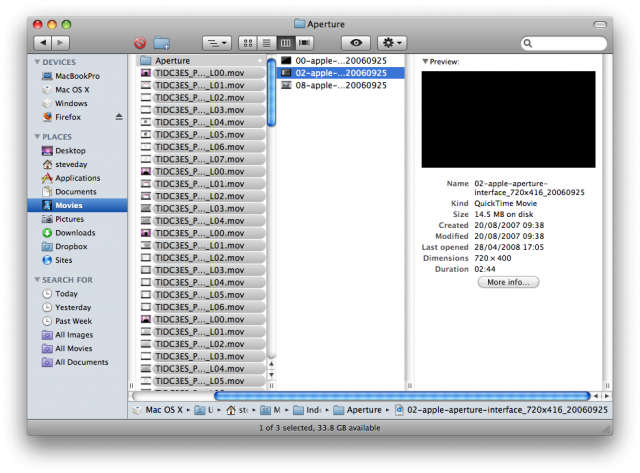Open the All Images saved search
This screenshot has width=640, height=473.
pos(77,335)
